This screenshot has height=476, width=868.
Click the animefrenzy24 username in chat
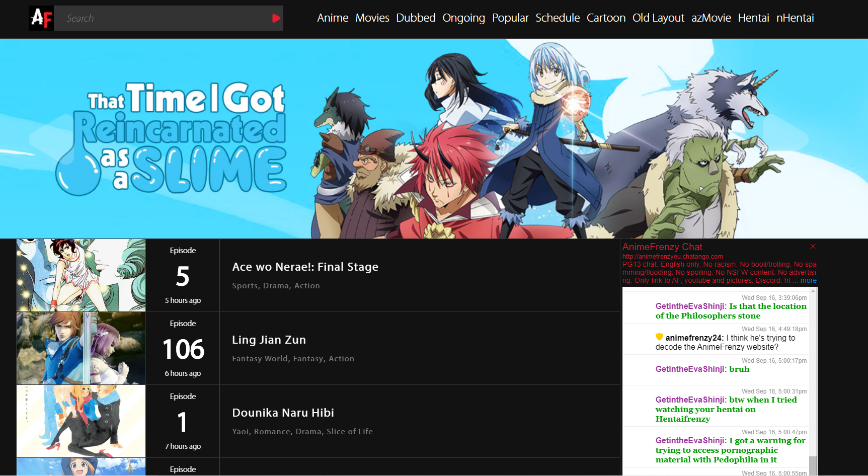694,338
